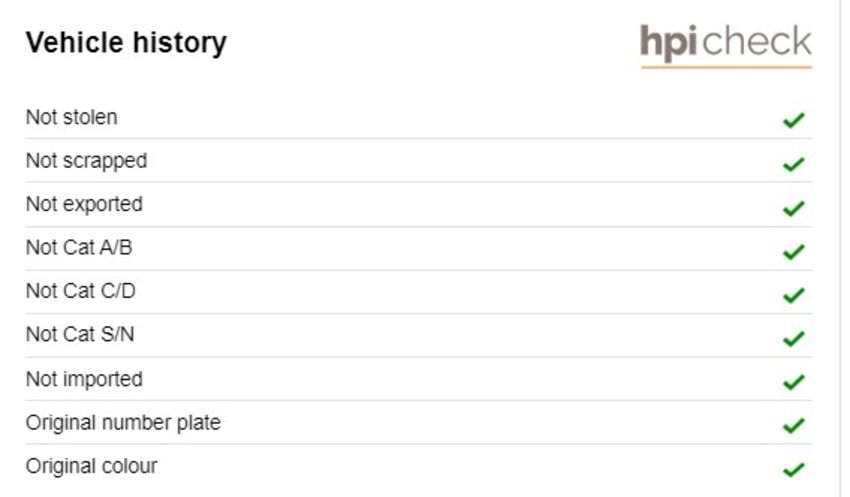Click the Not imported green checkmark

[794, 382]
